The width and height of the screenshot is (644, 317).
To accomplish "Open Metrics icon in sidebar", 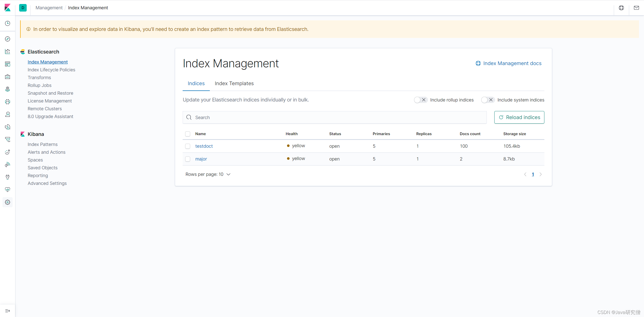I will 8,114.
